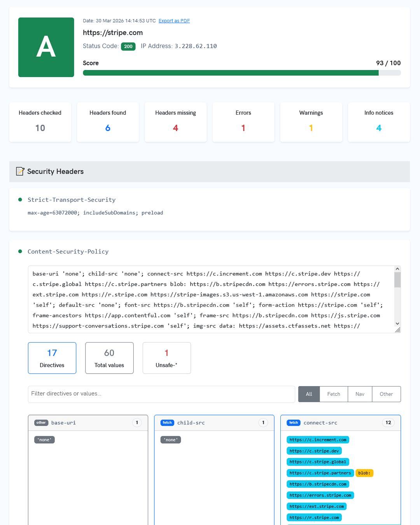Open the Headers found card
This screenshot has height=525, width=420.
(108, 122)
